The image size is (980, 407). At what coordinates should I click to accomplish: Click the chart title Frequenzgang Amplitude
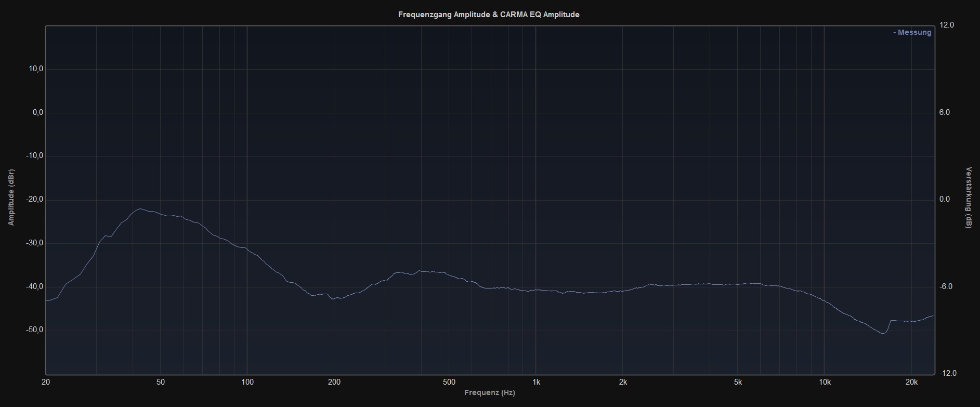point(488,15)
